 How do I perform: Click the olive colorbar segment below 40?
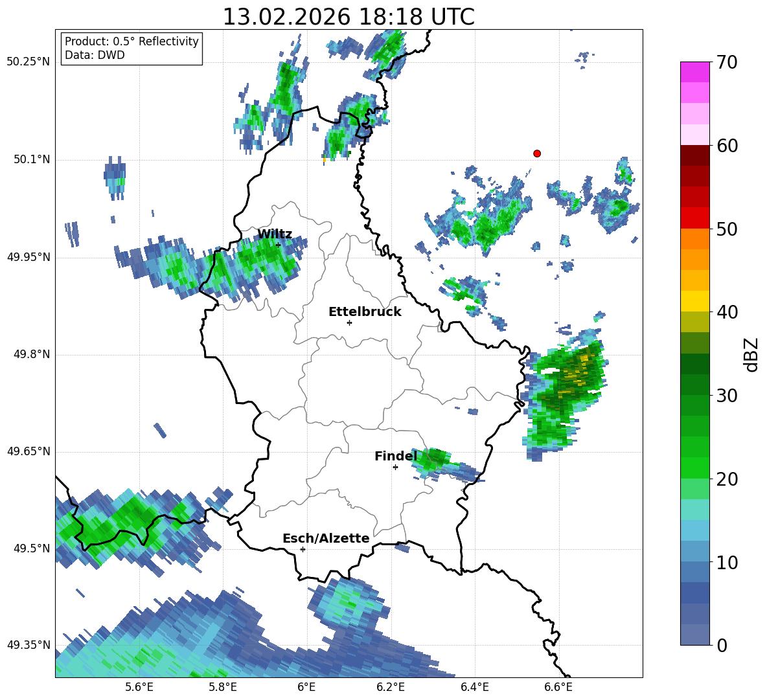(694, 322)
